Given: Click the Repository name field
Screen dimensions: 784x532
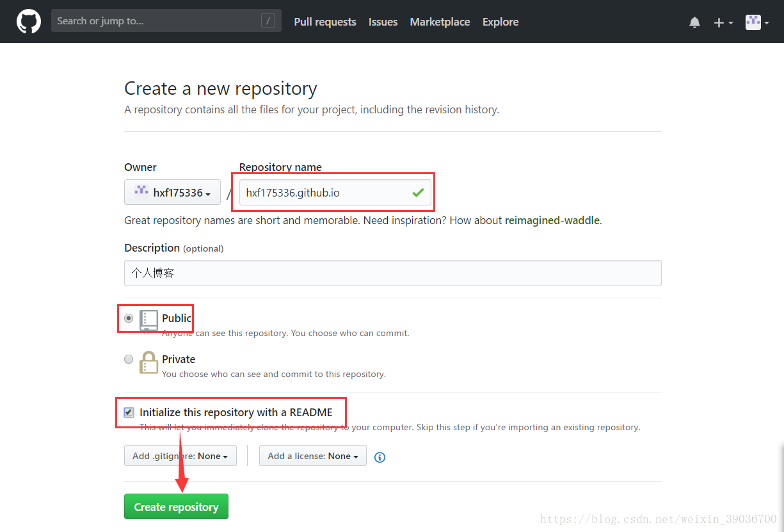Looking at the screenshot, I should click(335, 192).
